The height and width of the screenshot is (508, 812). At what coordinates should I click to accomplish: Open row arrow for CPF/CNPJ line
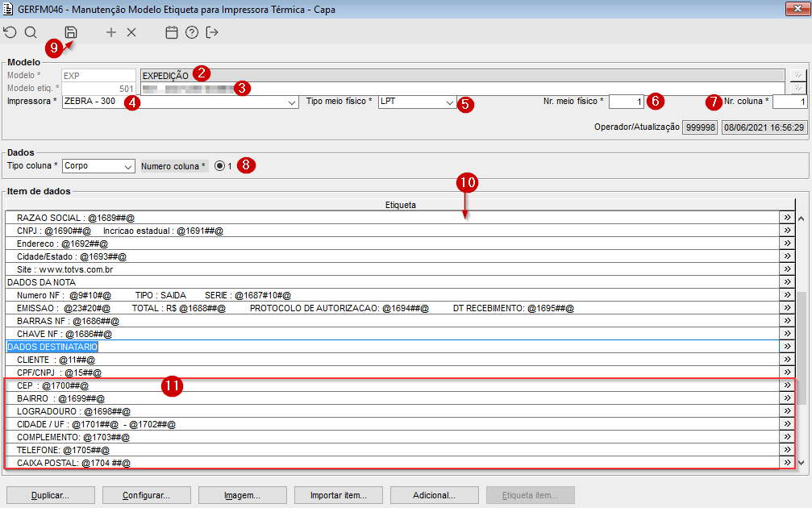click(787, 373)
